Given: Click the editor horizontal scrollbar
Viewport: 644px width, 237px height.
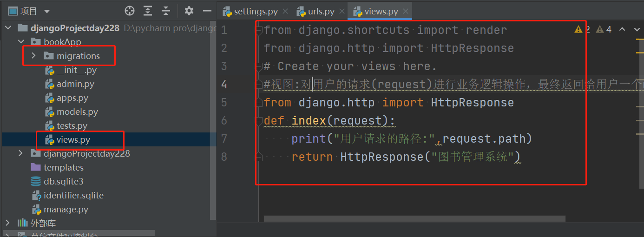Looking at the screenshot, I should click(x=414, y=218).
